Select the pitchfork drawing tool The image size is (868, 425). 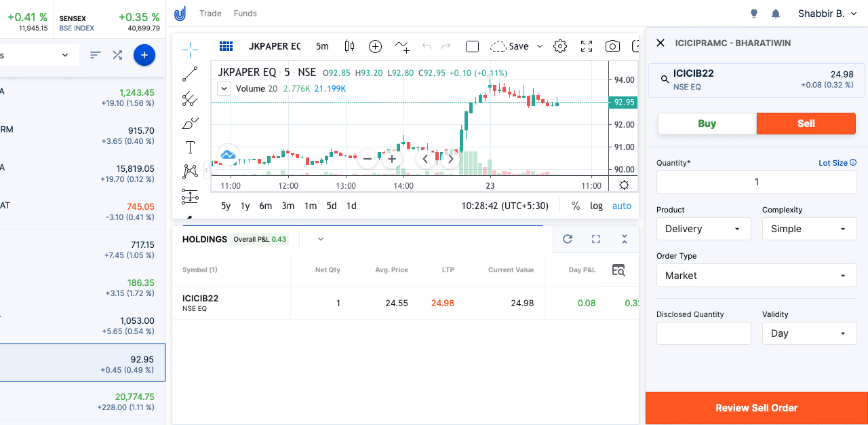190,99
